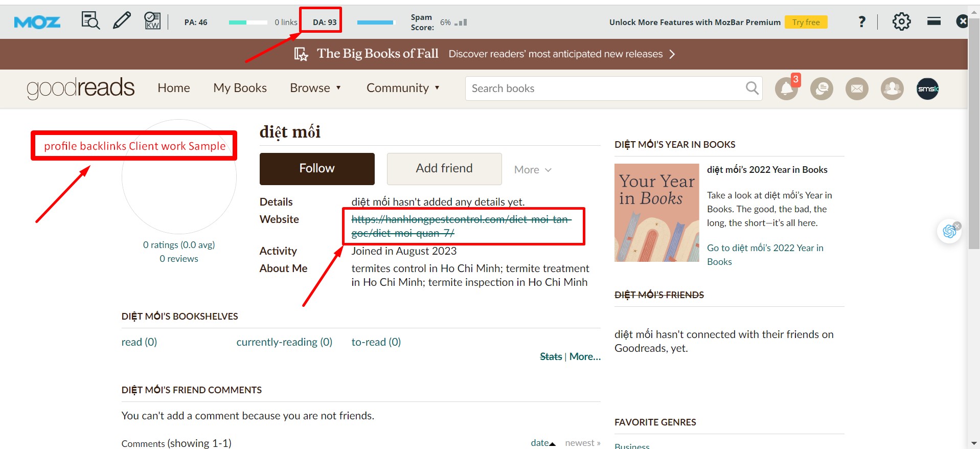
Task: Expand the Browse dropdown menu
Action: coord(315,88)
